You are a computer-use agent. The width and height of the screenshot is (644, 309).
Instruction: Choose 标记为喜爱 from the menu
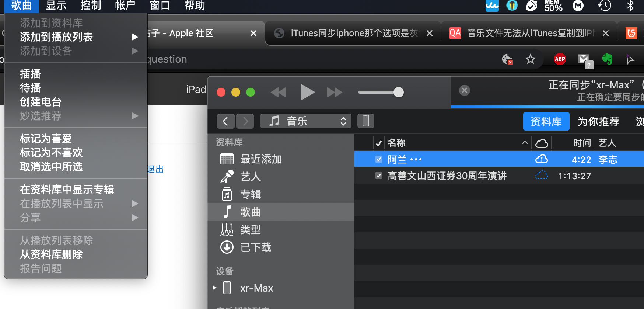[x=46, y=139]
